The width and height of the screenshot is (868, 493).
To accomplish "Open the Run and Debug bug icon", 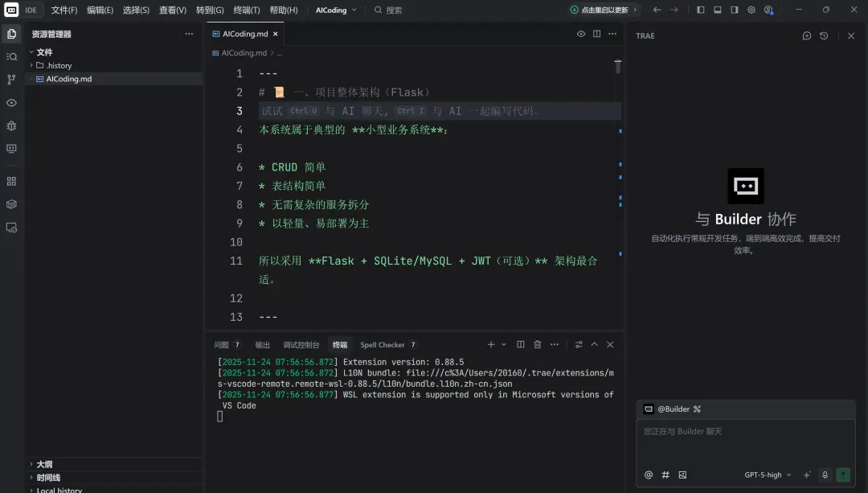I will coord(11,125).
